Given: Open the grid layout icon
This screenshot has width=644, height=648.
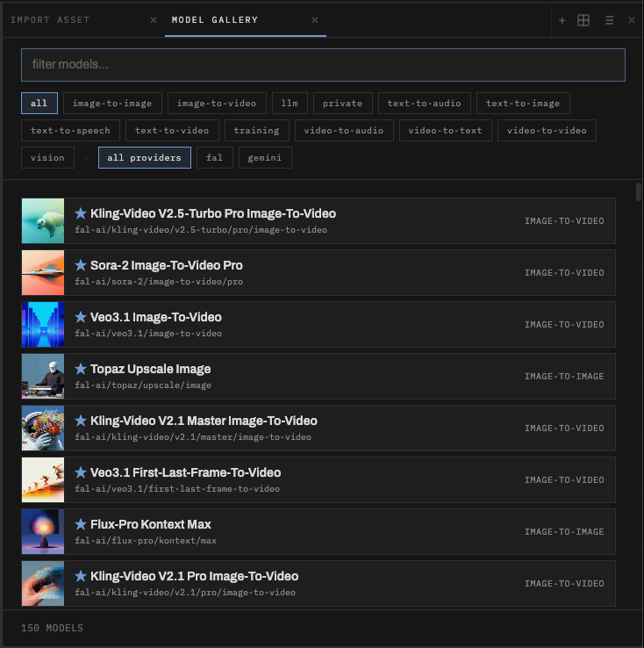Looking at the screenshot, I should [583, 20].
